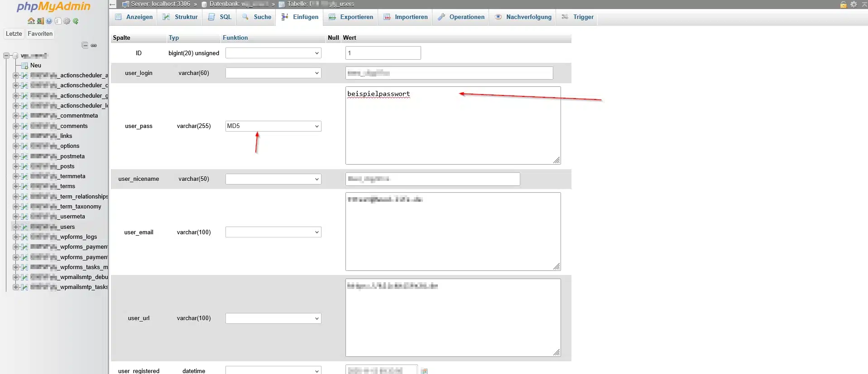Click the Favoriten button
The width and height of the screenshot is (868, 374).
click(x=40, y=34)
